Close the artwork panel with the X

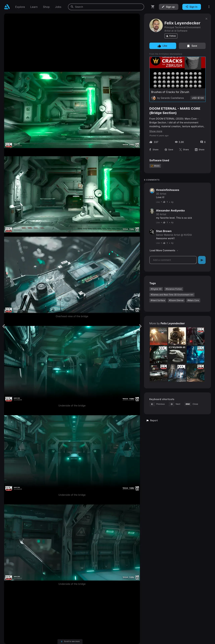[206, 19]
